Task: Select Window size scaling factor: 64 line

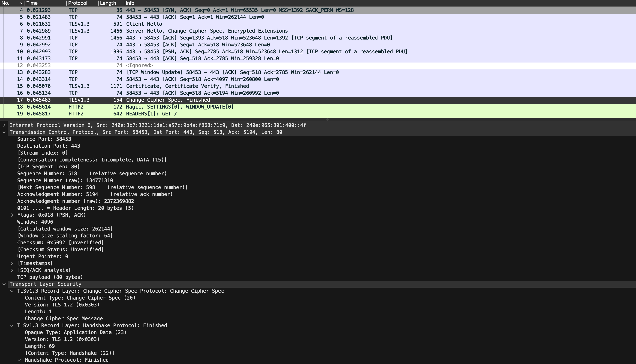Action: pyautogui.click(x=65, y=236)
